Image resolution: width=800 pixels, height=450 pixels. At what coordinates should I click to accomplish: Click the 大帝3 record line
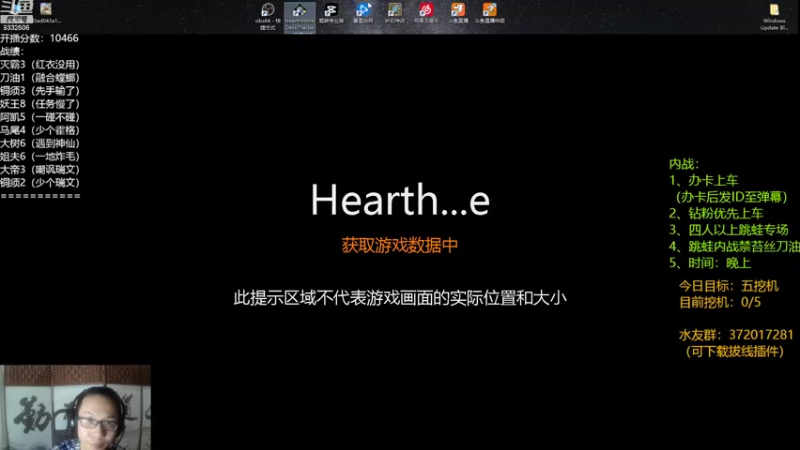click(x=40, y=169)
